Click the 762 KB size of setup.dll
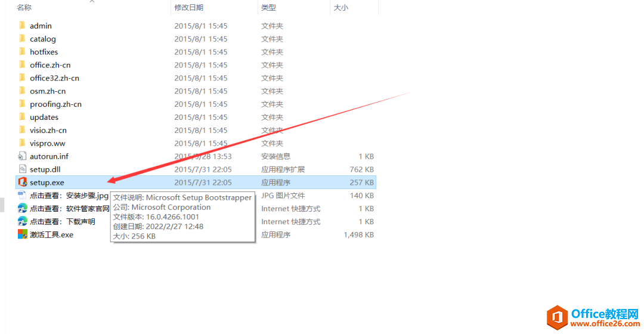The width and height of the screenshot is (644, 334). (361, 169)
